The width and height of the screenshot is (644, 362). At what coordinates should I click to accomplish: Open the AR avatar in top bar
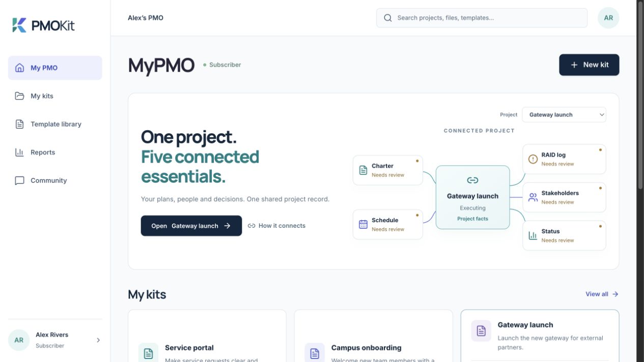click(608, 18)
